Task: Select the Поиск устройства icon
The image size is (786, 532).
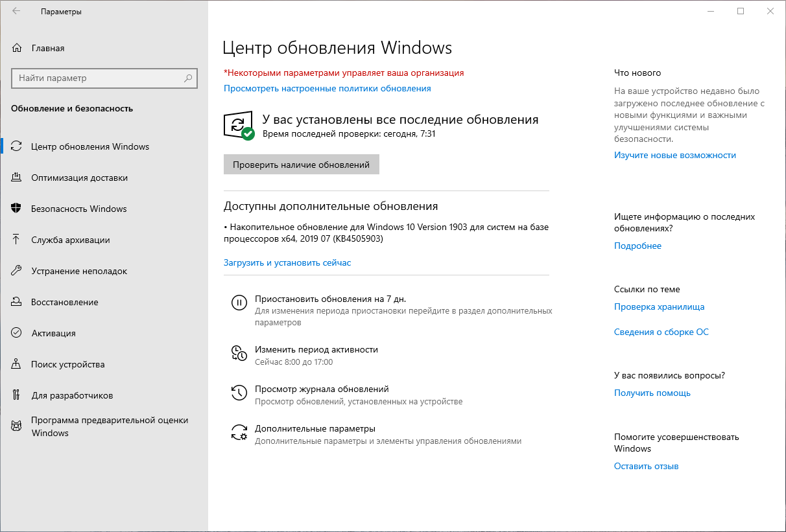Action: click(x=18, y=364)
